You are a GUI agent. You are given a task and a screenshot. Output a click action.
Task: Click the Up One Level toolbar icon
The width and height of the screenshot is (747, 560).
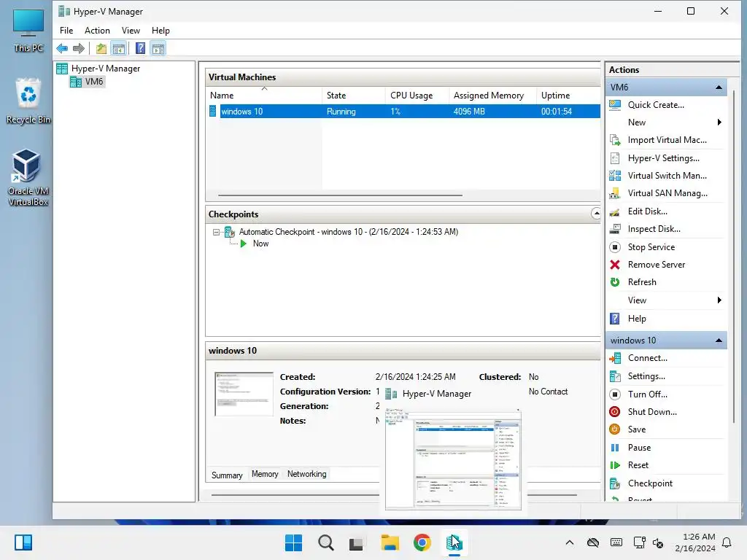[x=101, y=48]
